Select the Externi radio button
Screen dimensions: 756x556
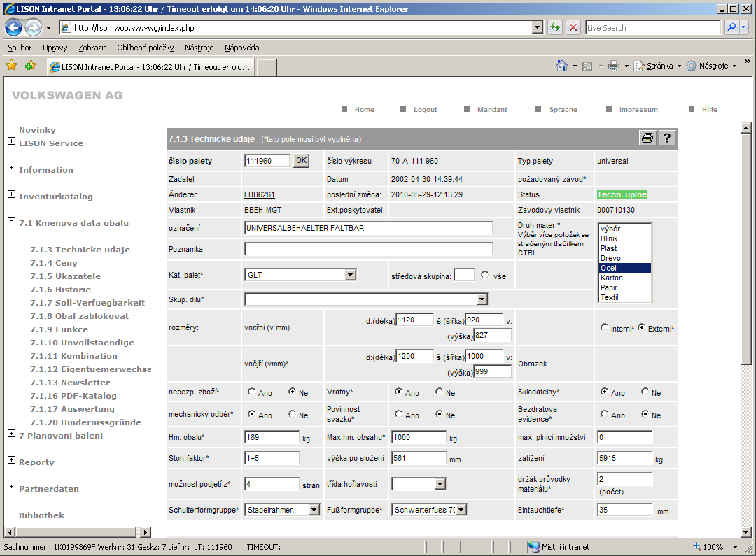642,327
